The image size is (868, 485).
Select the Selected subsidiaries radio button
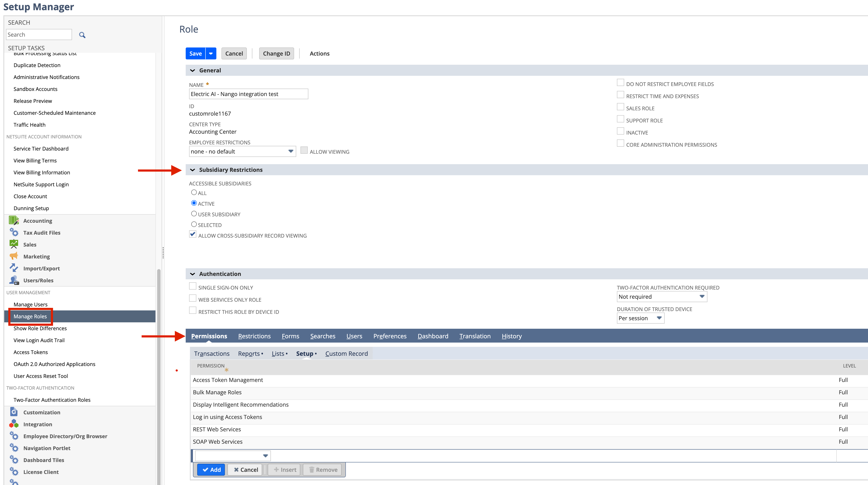click(194, 224)
